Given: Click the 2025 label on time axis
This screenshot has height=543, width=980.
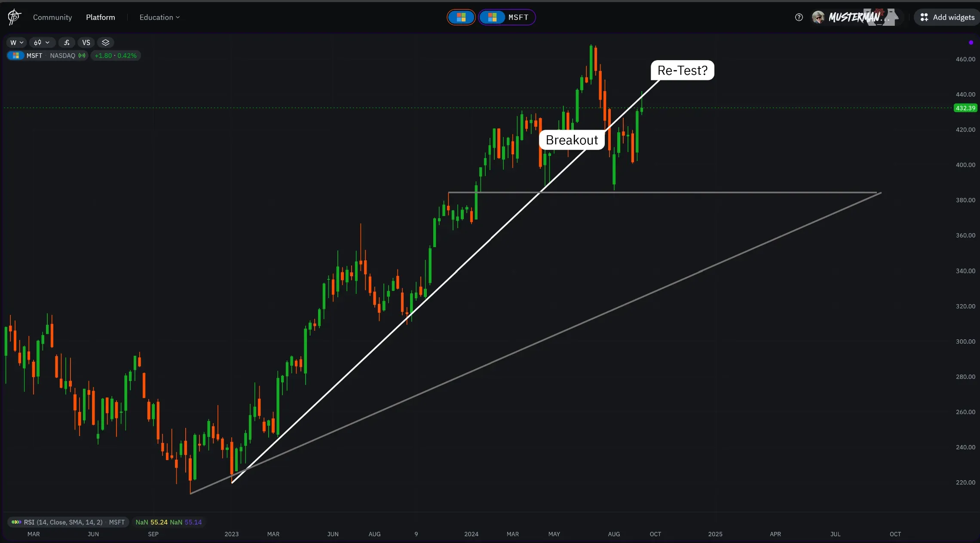Looking at the screenshot, I should point(715,534).
